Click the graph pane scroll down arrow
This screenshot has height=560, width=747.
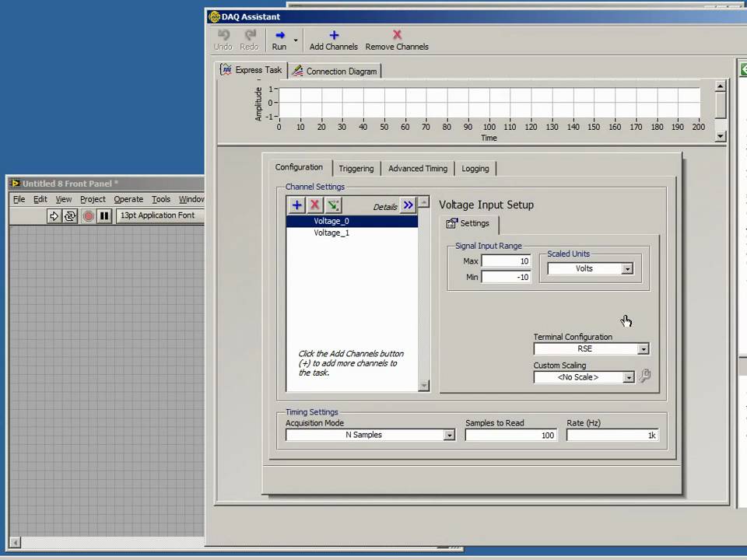[x=721, y=136]
